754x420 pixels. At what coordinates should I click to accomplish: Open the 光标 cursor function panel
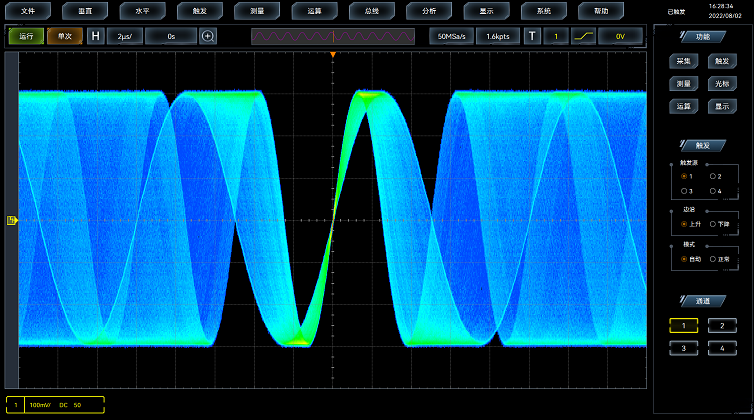click(x=720, y=84)
